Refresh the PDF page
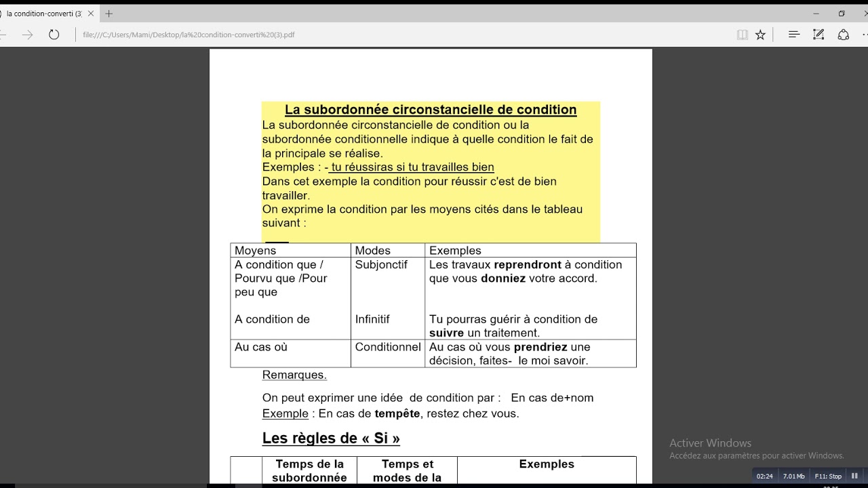 [54, 35]
